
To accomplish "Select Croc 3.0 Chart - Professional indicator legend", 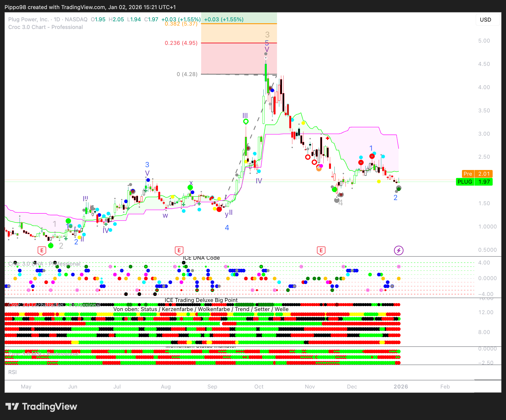I will click(45, 27).
